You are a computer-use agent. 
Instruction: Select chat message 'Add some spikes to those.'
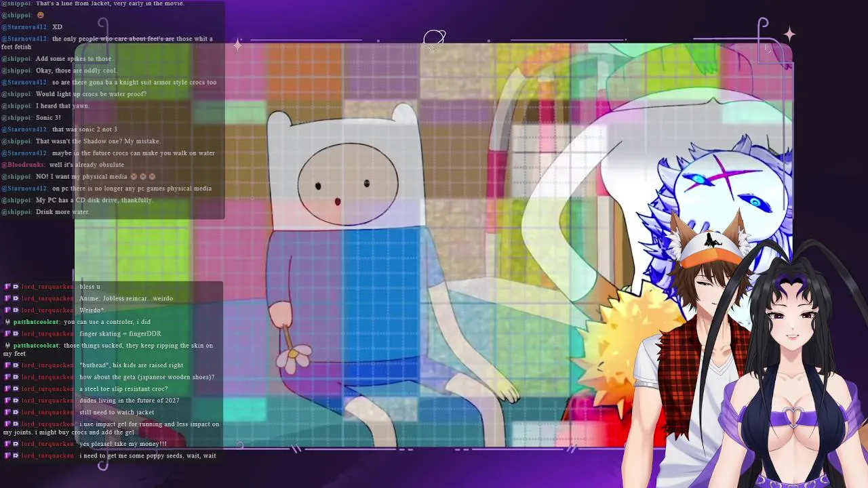coord(75,59)
